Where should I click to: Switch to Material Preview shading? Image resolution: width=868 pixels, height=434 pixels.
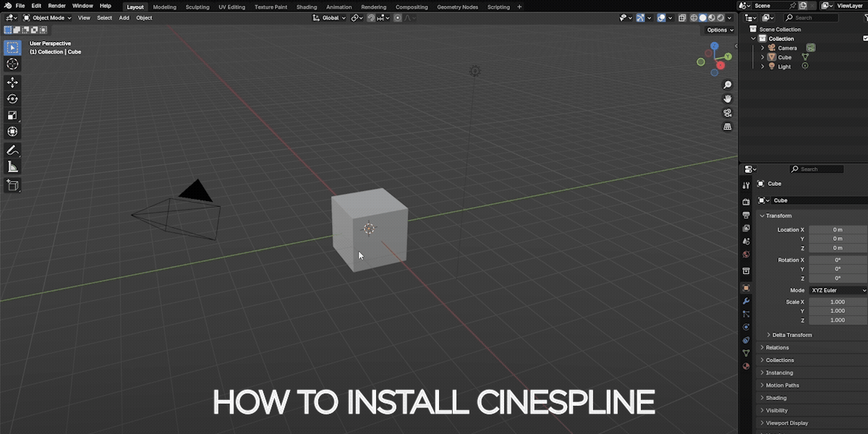tap(711, 17)
